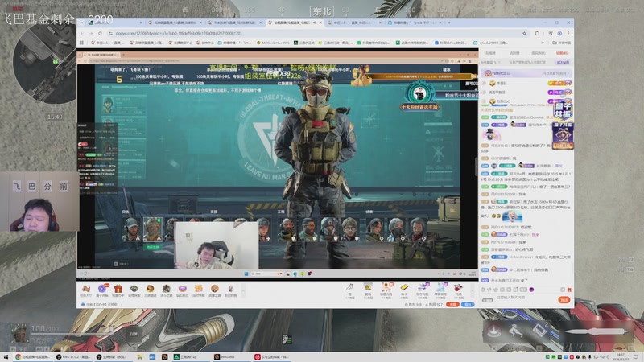Close the active audio-playing tab
The height and width of the screenshot is (362, 644).
(x=320, y=23)
